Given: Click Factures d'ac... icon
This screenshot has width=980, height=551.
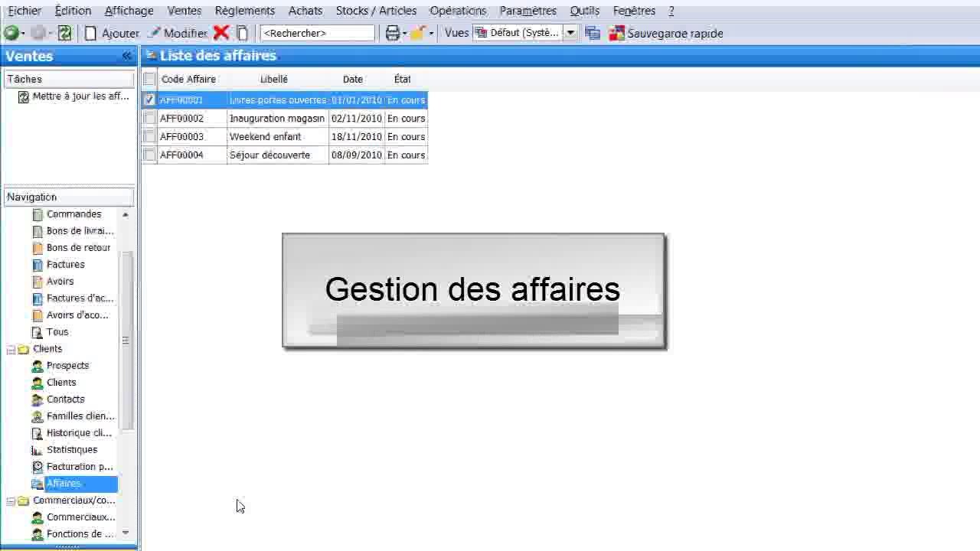Looking at the screenshot, I should 38,298.
